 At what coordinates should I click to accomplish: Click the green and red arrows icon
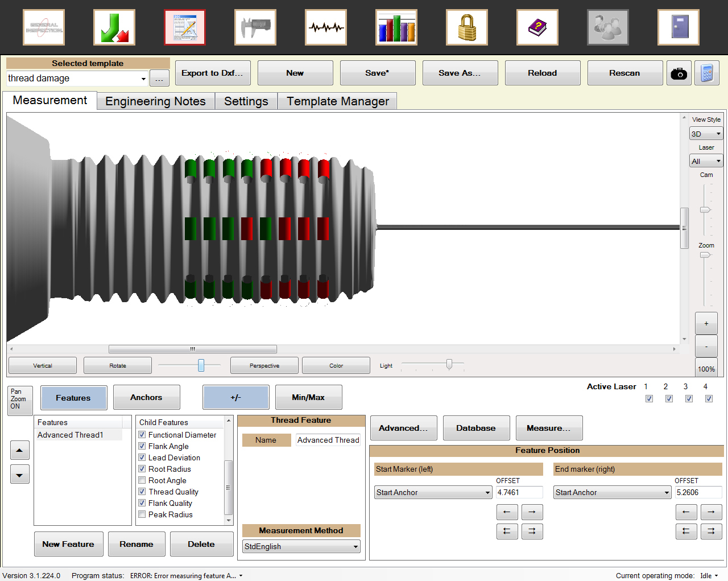pos(114,27)
